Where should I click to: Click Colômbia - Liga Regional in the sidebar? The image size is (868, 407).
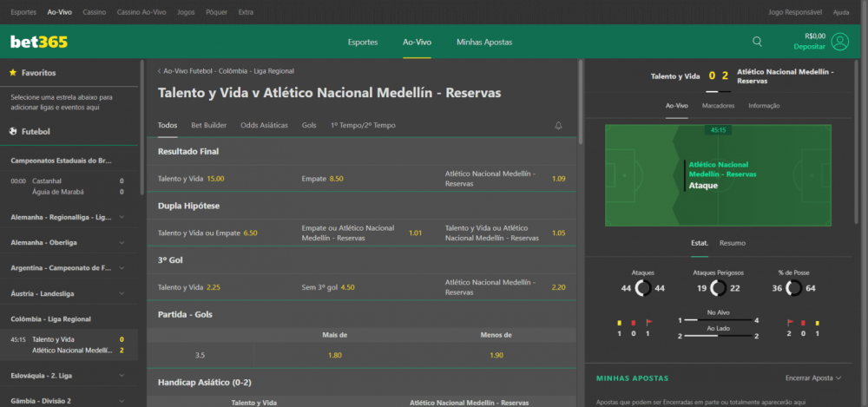(51, 319)
